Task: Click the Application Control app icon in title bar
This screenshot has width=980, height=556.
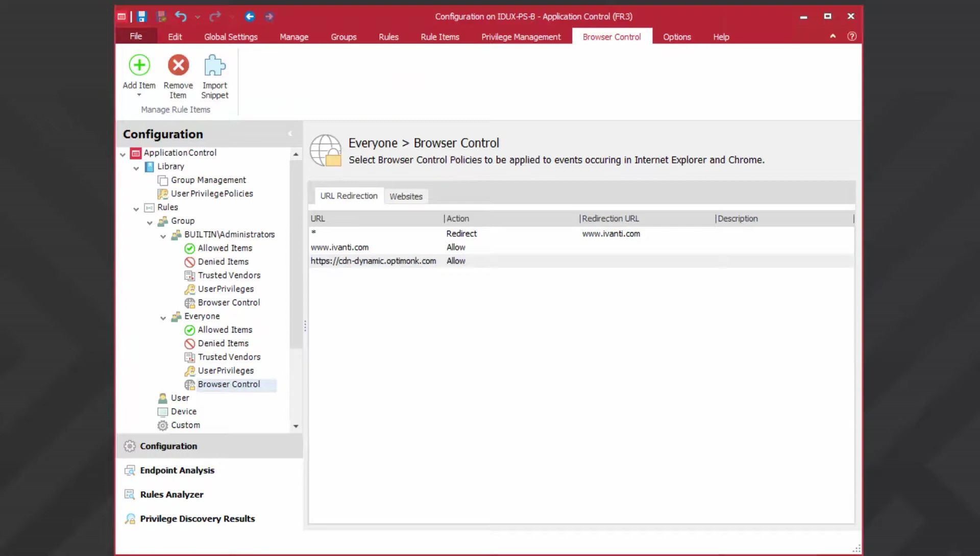Action: [121, 16]
